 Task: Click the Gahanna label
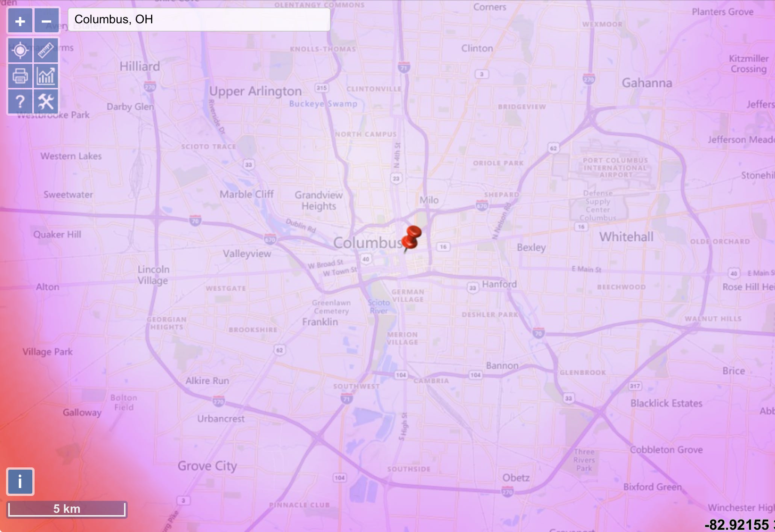(647, 83)
